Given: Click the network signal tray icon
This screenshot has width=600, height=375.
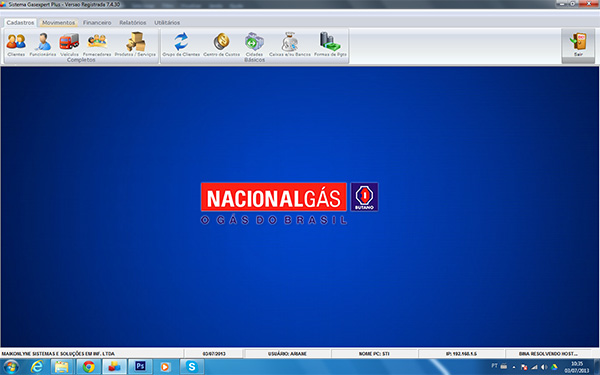Looking at the screenshot, I should point(534,367).
